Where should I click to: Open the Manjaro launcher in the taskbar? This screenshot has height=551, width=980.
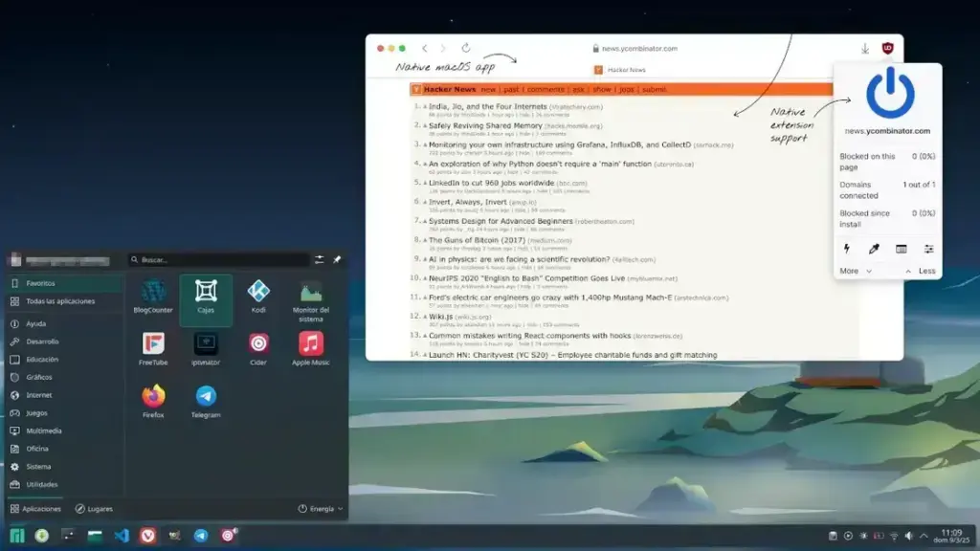[17, 536]
